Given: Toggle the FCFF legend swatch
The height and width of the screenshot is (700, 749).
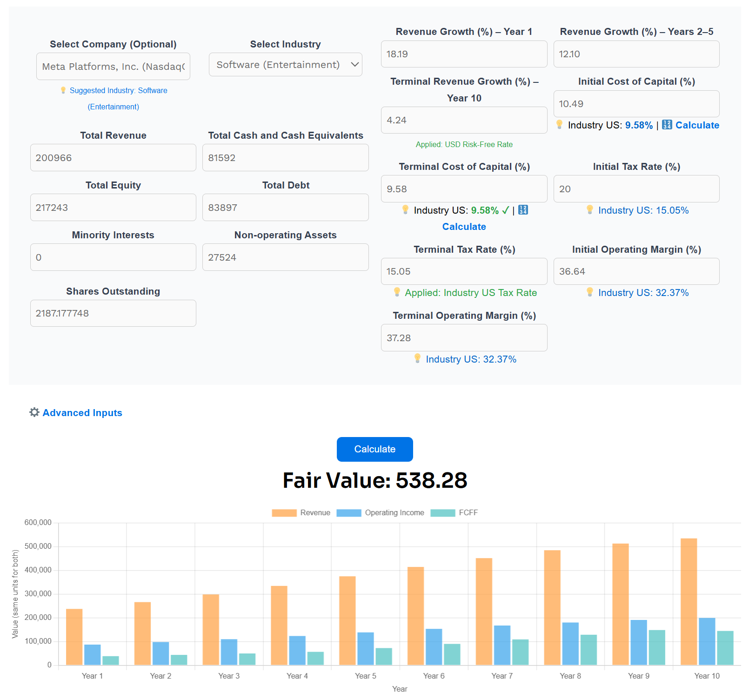Looking at the screenshot, I should [443, 513].
